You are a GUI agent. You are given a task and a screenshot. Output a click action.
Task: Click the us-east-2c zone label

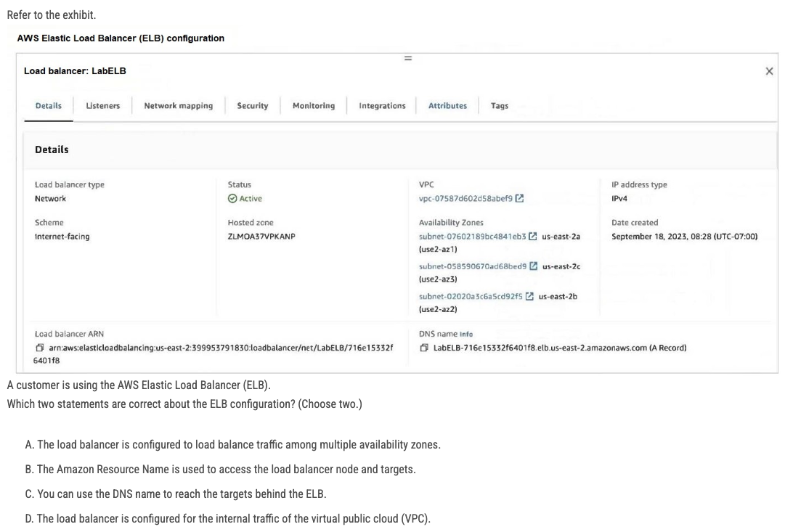coord(561,266)
